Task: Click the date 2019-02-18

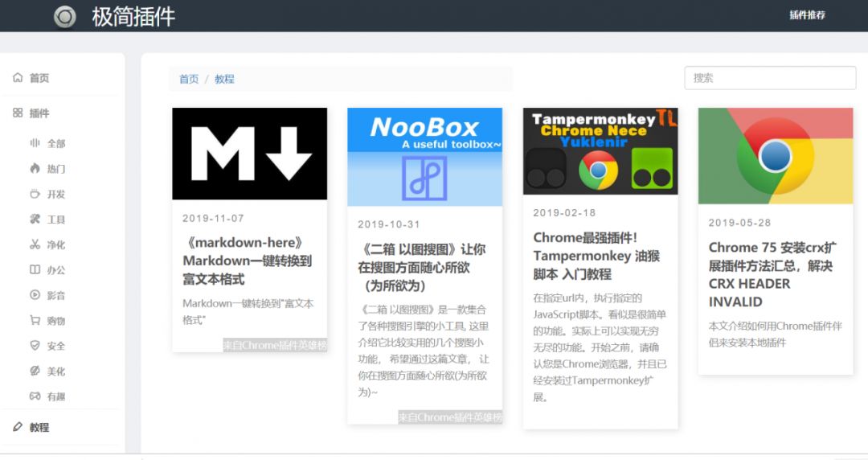Action: click(x=564, y=213)
